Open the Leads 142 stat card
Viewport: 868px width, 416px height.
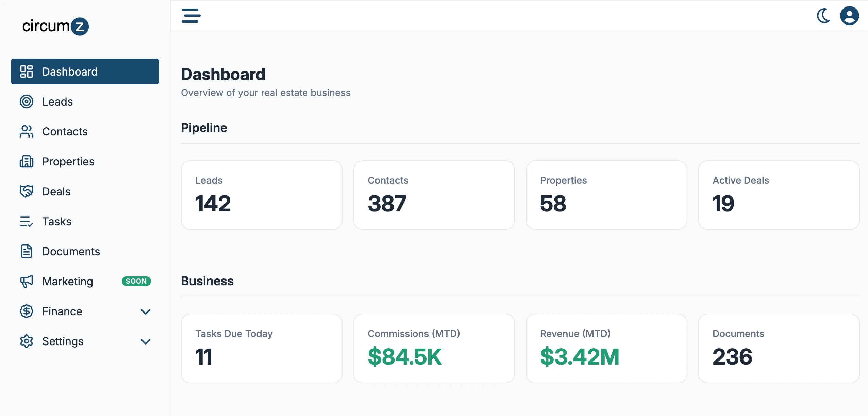[262, 195]
